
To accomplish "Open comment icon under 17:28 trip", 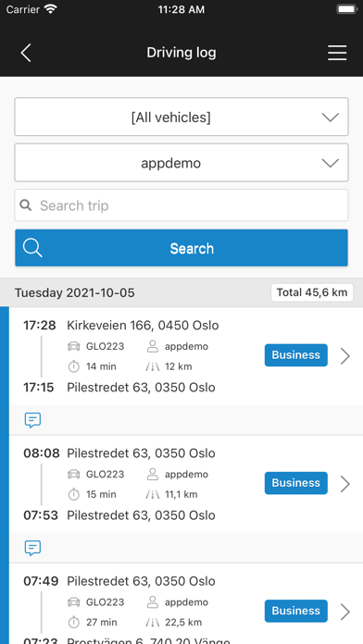I will pos(32,420).
